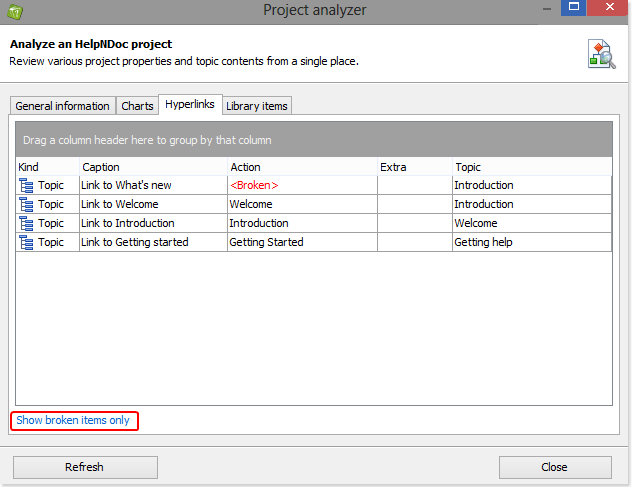632x488 pixels.
Task: Click the Extra column header
Action: (415, 167)
